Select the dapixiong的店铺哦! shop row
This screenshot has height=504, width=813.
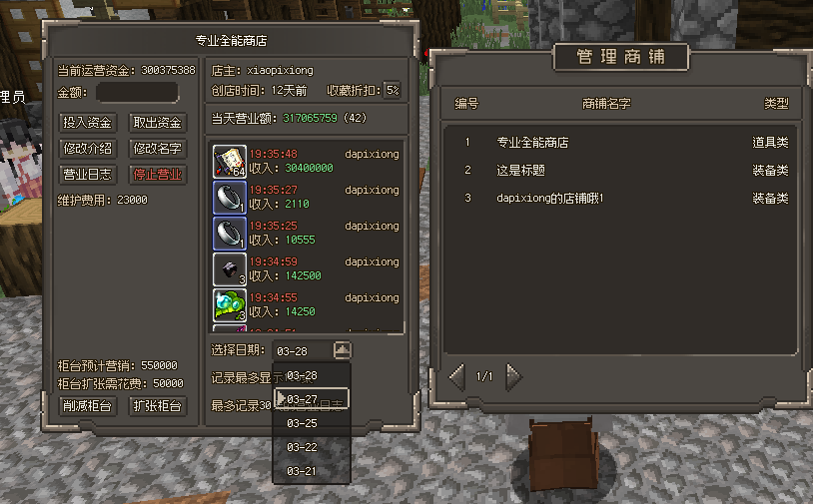620,198
